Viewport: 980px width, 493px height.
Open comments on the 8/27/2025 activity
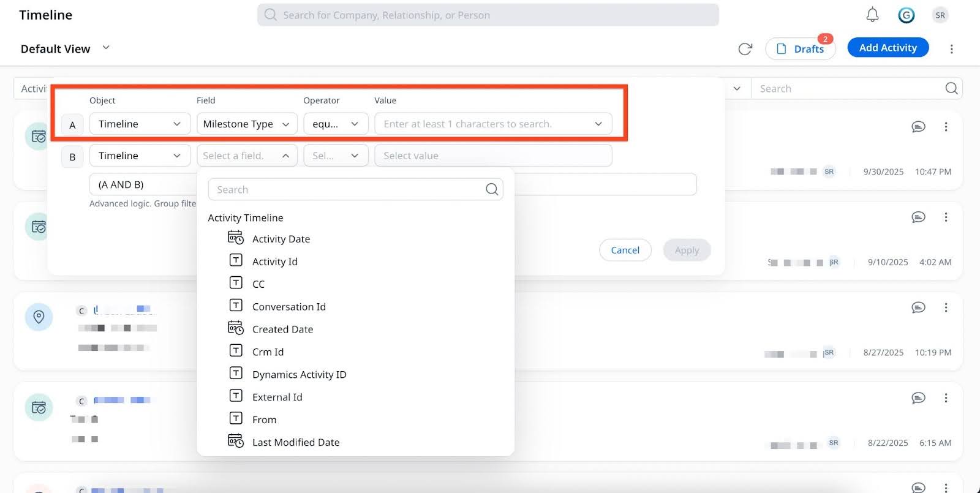tap(918, 307)
